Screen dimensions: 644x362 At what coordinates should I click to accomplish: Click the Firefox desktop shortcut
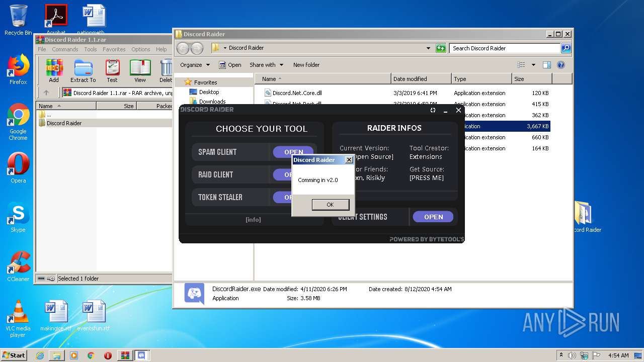[18, 69]
